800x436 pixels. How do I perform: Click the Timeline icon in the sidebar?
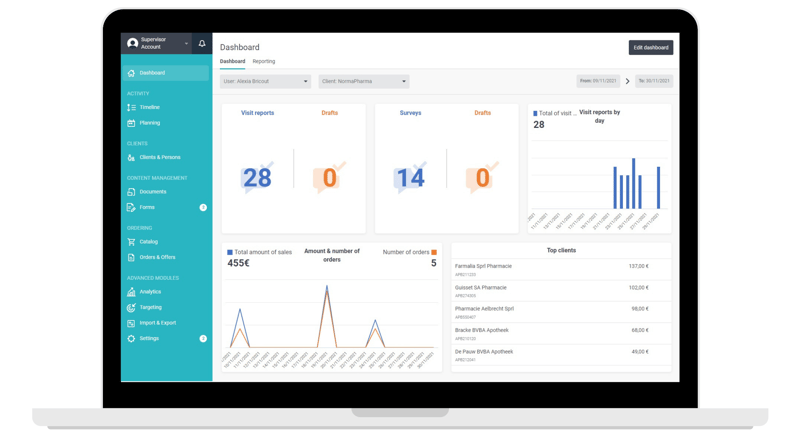tap(131, 107)
